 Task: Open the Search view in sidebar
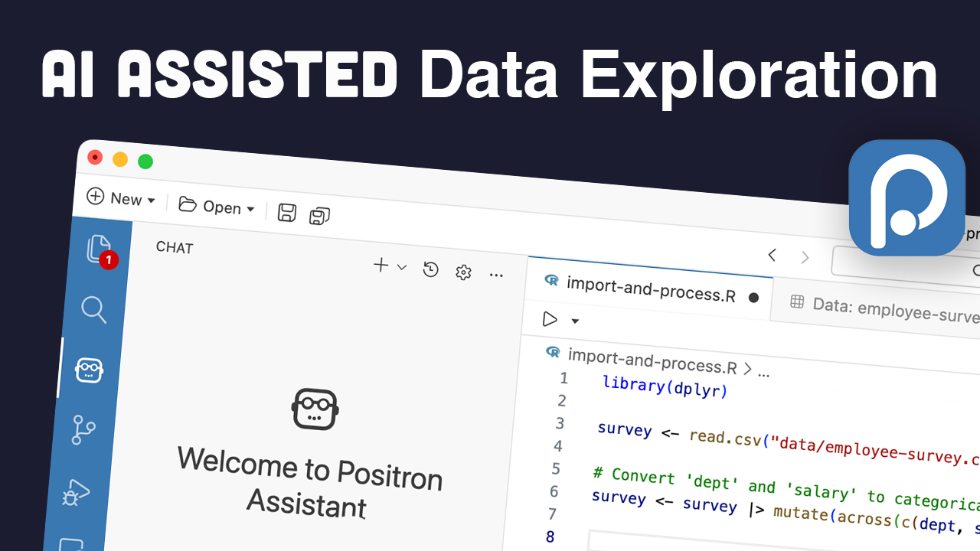(x=93, y=310)
